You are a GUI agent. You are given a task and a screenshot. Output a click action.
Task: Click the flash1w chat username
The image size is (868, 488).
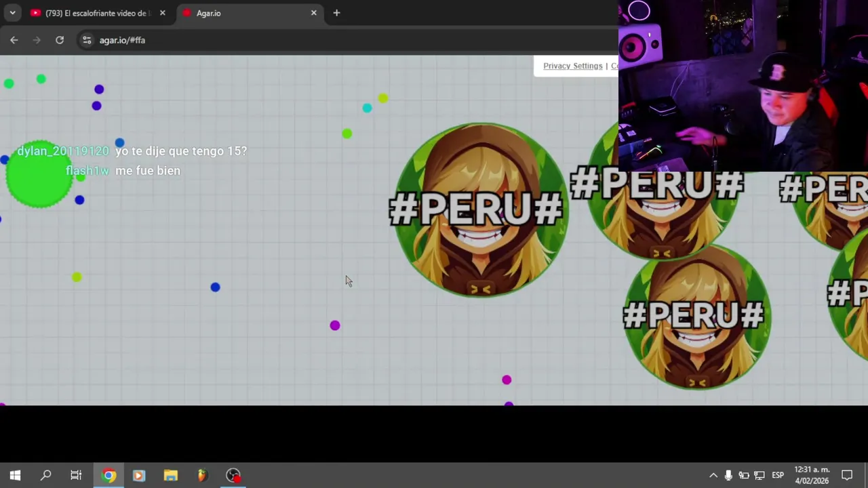[x=87, y=171]
